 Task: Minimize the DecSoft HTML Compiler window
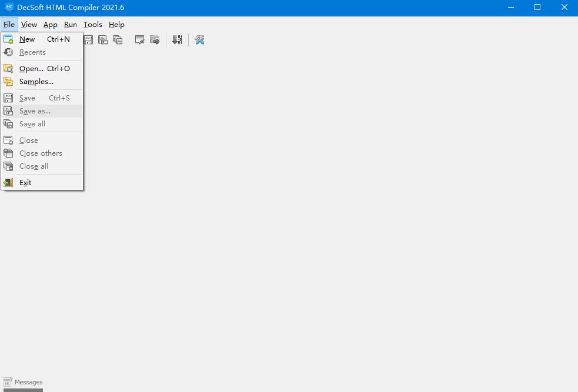tap(511, 8)
